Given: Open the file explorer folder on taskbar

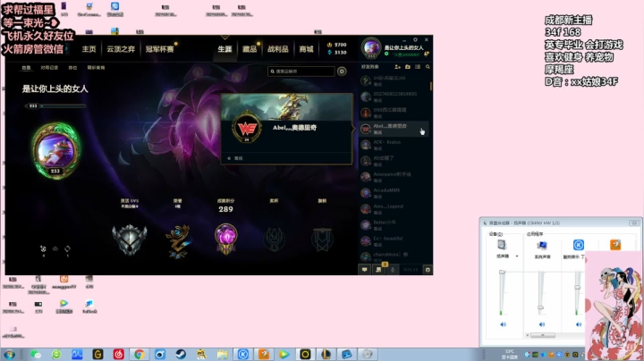Looking at the screenshot, I should [x=222, y=355].
